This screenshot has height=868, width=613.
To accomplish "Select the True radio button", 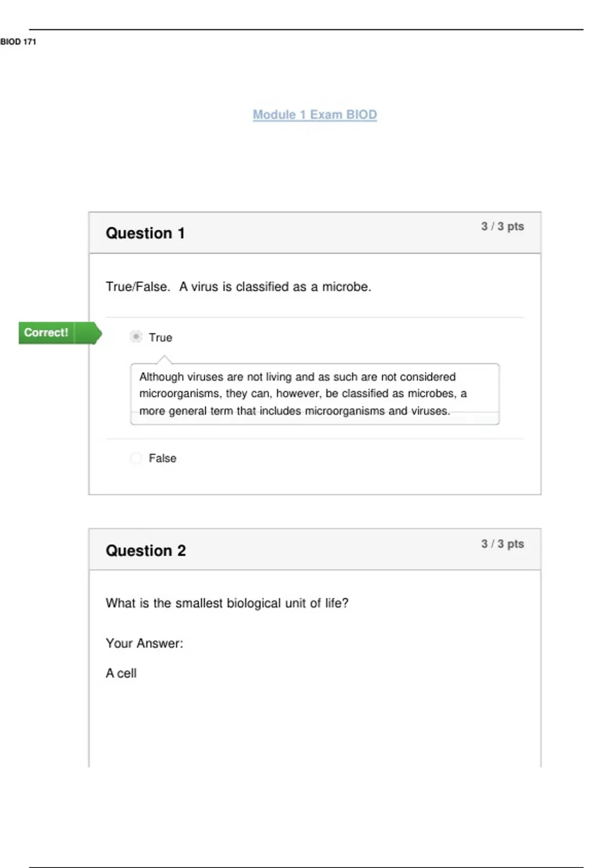I will click(x=136, y=337).
